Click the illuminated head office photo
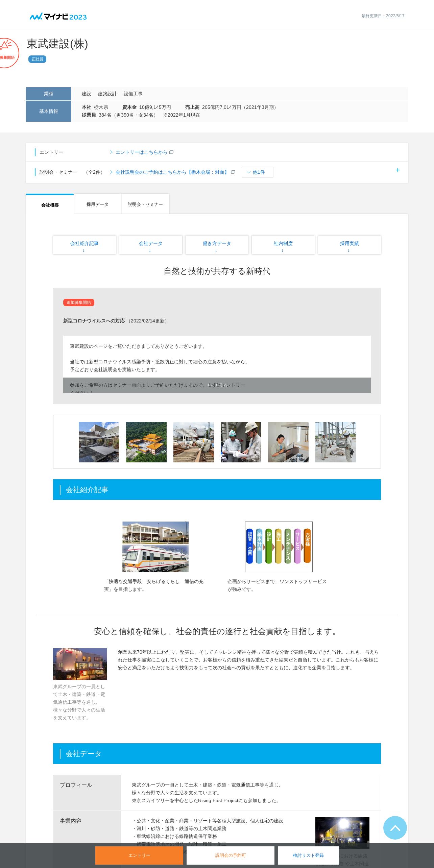 [80, 664]
